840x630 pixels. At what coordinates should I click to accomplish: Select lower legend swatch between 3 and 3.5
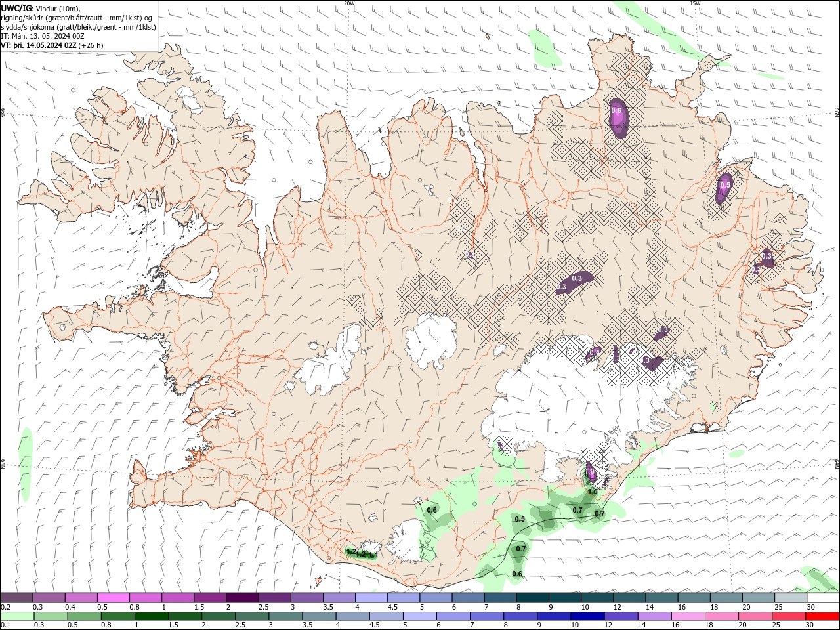pyautogui.click(x=286, y=616)
